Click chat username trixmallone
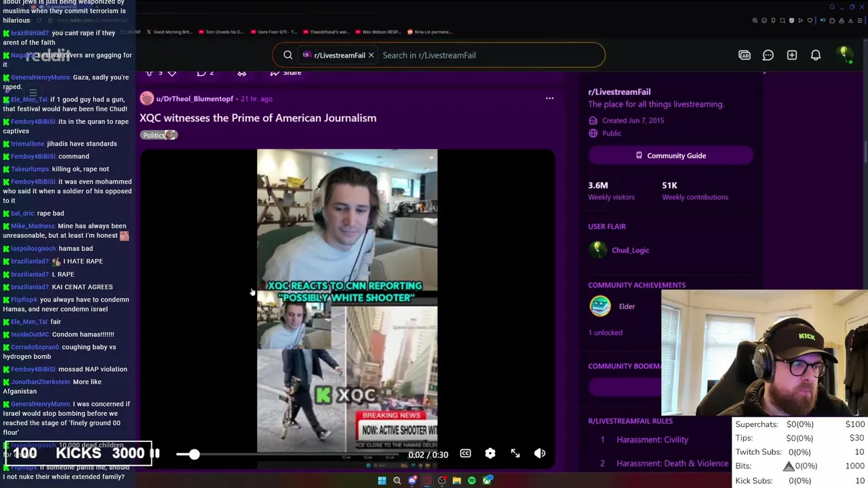This screenshot has width=868, height=488. [x=27, y=144]
